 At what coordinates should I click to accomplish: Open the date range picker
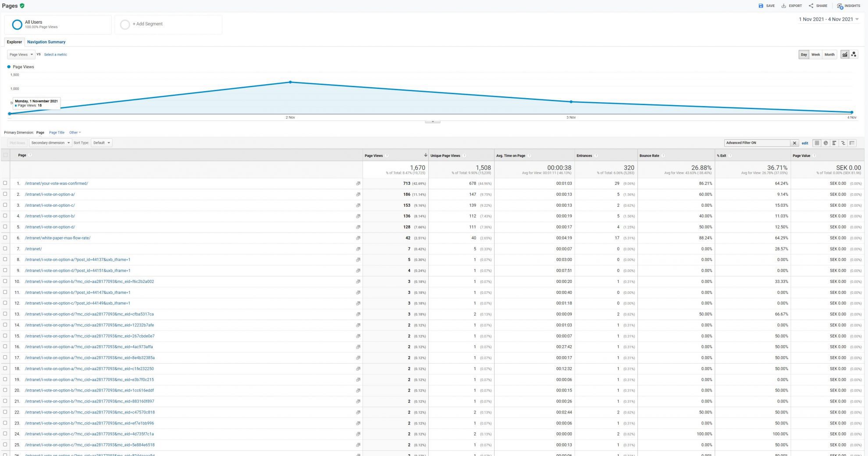coord(828,19)
